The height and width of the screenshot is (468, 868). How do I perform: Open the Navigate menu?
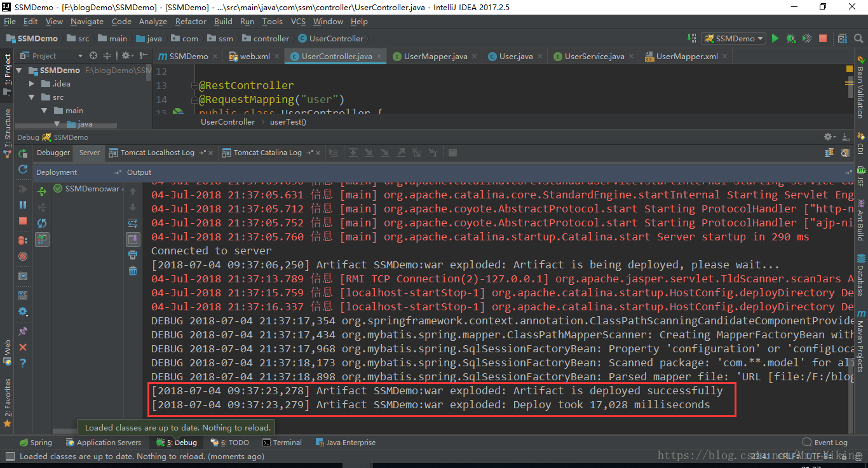tap(86, 22)
